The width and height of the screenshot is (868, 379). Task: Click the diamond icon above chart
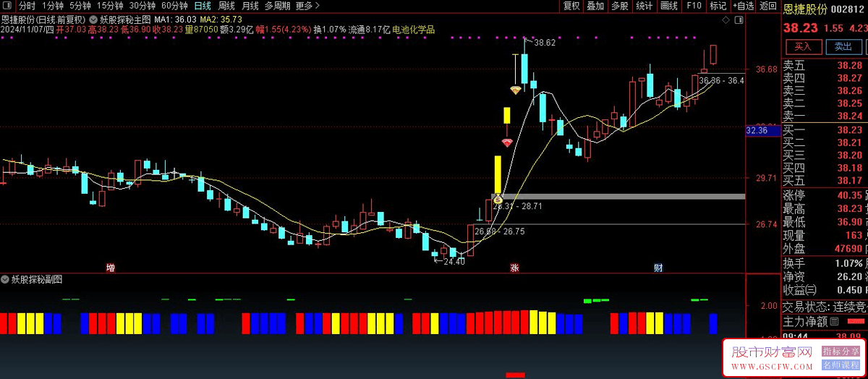click(727, 20)
